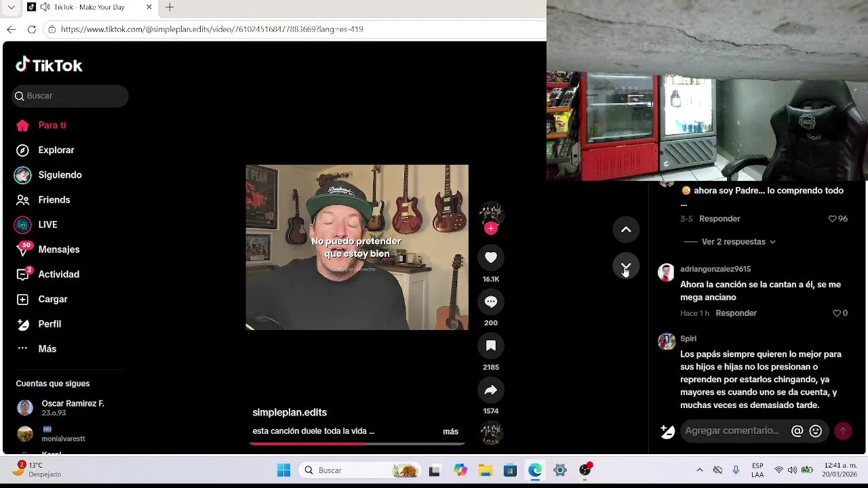868x488 pixels.
Task: Save the video with bookmark icon
Action: tap(491, 346)
